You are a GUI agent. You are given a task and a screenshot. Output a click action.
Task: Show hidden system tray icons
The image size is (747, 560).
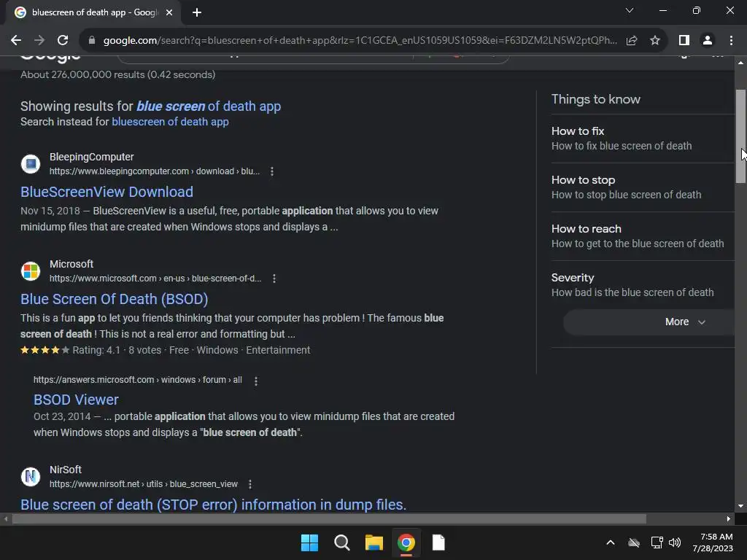(x=611, y=542)
